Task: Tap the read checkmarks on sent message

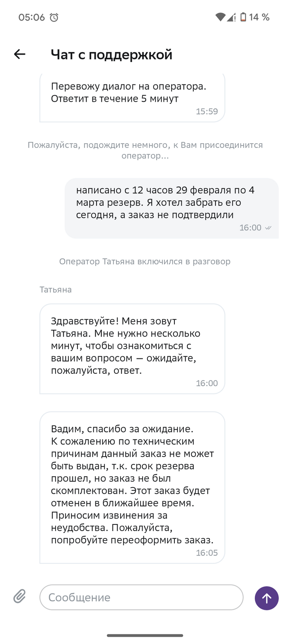Action: (268, 228)
